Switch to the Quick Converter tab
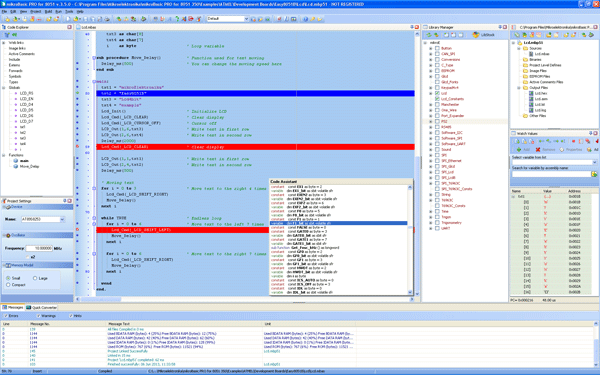600x375 pixels. click(x=42, y=307)
